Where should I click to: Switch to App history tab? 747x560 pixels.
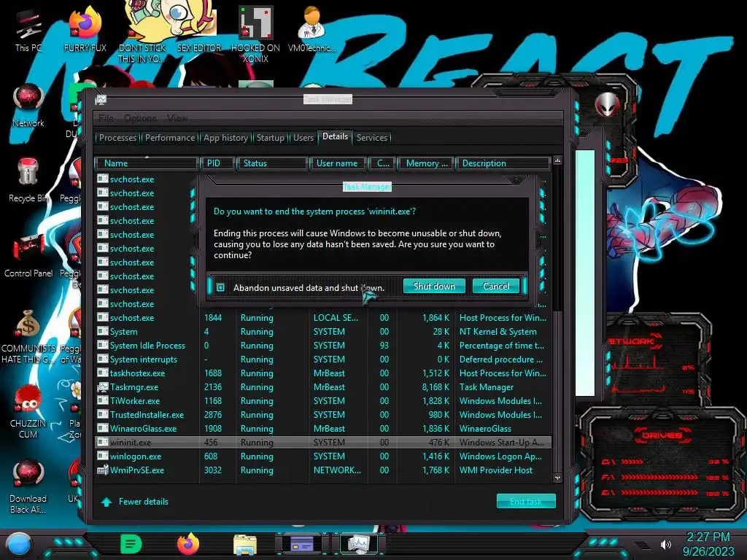226,138
